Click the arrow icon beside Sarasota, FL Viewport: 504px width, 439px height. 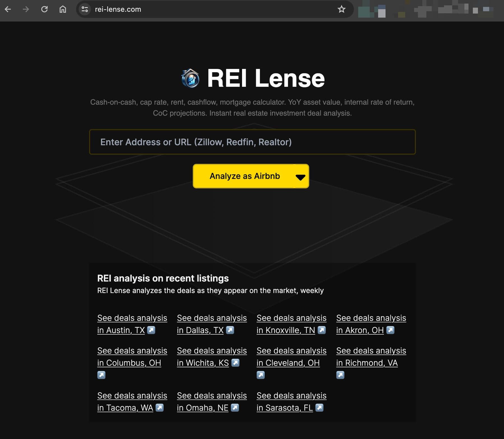(x=319, y=408)
